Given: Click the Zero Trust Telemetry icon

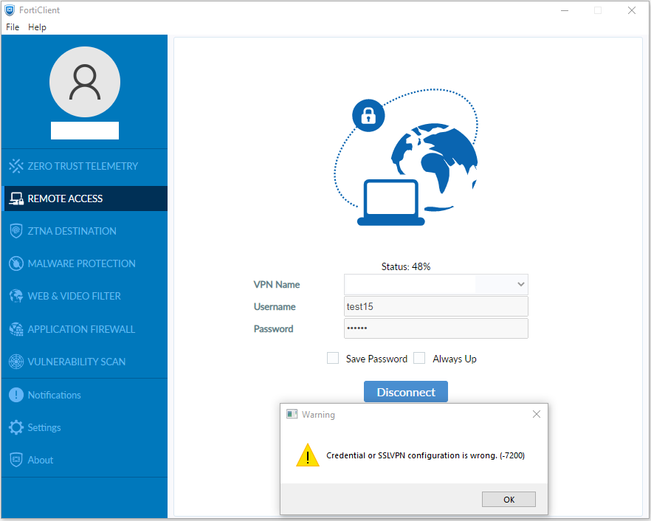Looking at the screenshot, I should tap(16, 166).
